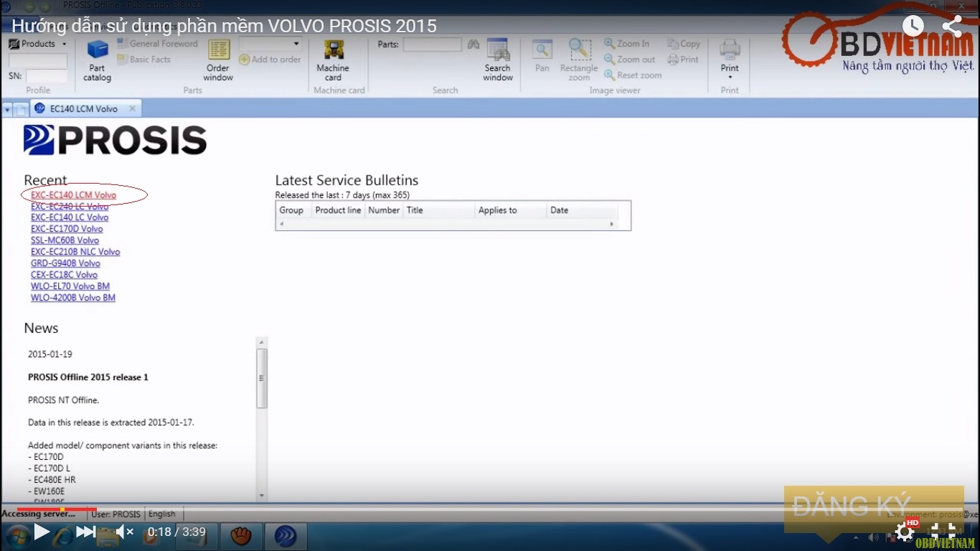Switch to EC140 LCM Volvo tab
This screenshot has width=980, height=551.
(x=84, y=109)
